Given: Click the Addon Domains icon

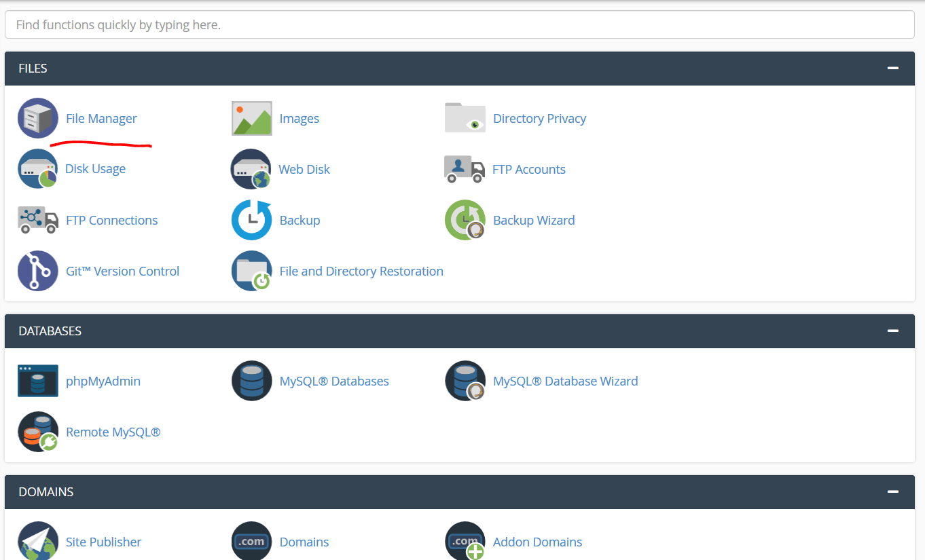Looking at the screenshot, I should [x=465, y=541].
